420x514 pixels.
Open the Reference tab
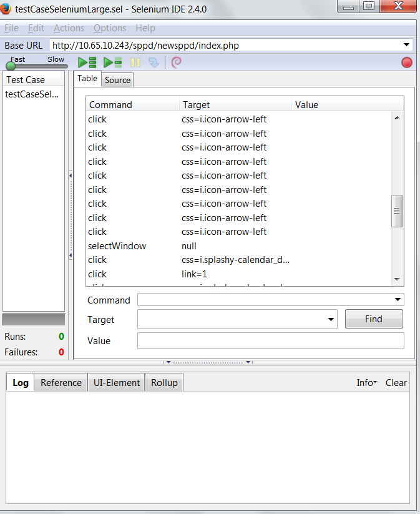click(x=61, y=383)
